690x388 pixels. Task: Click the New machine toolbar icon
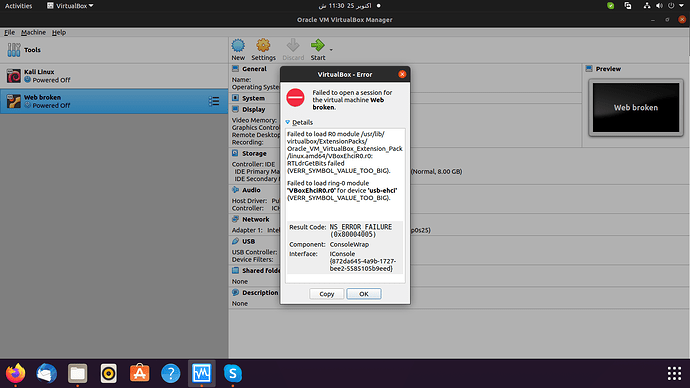pos(238,49)
